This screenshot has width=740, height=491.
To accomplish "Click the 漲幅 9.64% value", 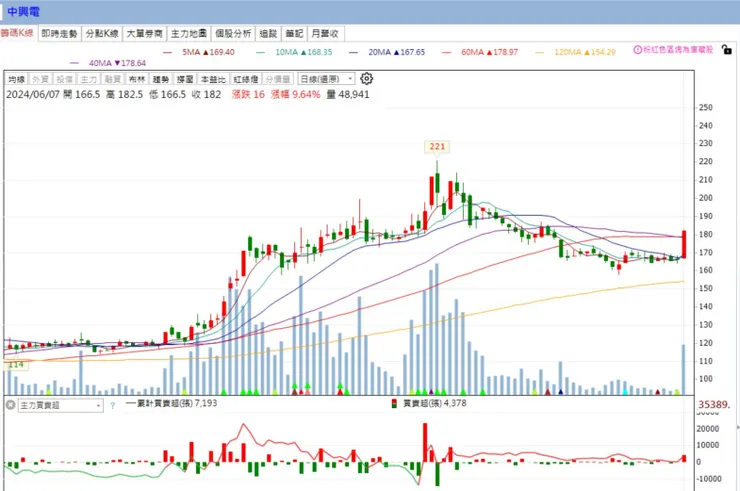I will (296, 94).
